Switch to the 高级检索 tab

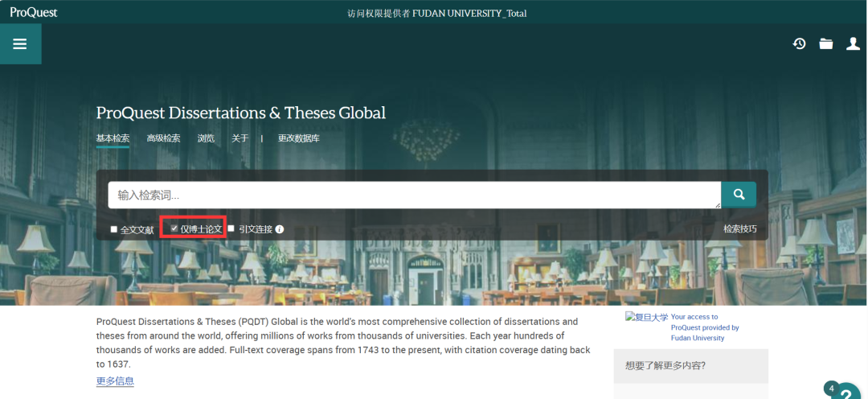pyautogui.click(x=163, y=138)
